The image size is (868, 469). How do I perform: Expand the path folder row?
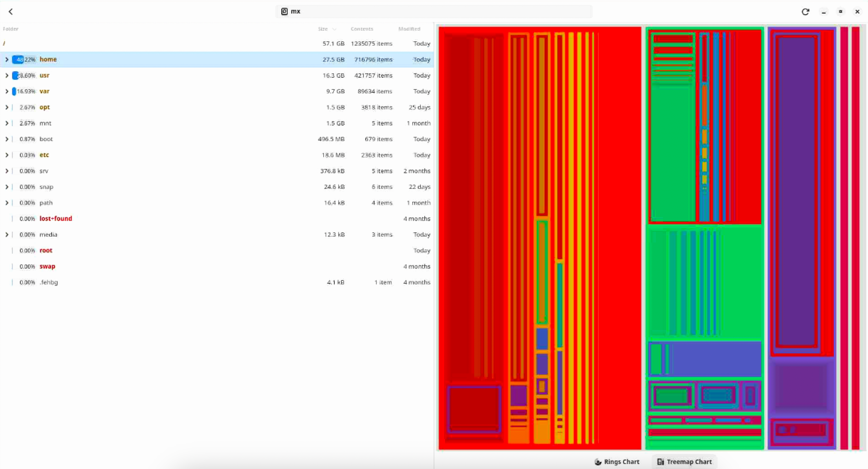[x=7, y=203]
